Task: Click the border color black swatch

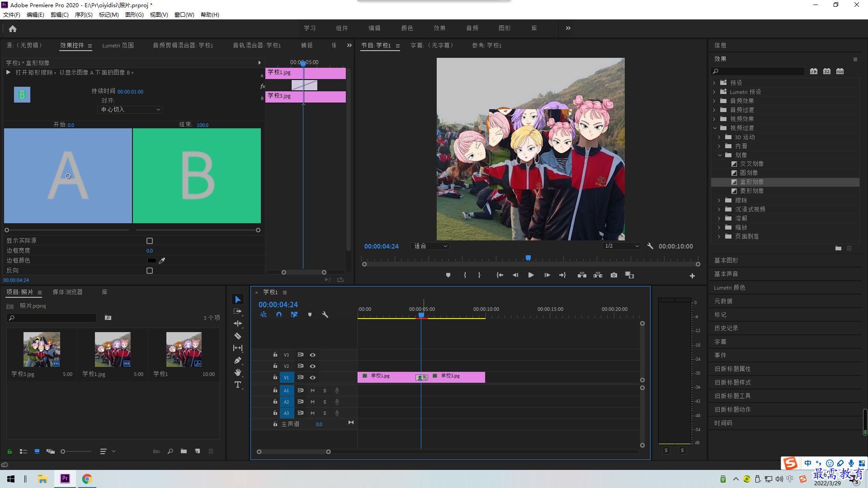Action: coord(151,261)
